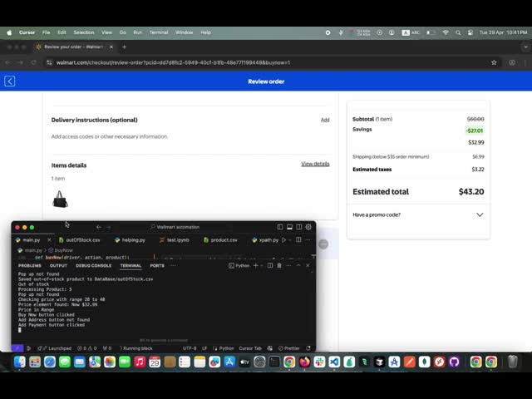The width and height of the screenshot is (532, 399).
Task: Launch Firefox from the dock
Action: 304,362
